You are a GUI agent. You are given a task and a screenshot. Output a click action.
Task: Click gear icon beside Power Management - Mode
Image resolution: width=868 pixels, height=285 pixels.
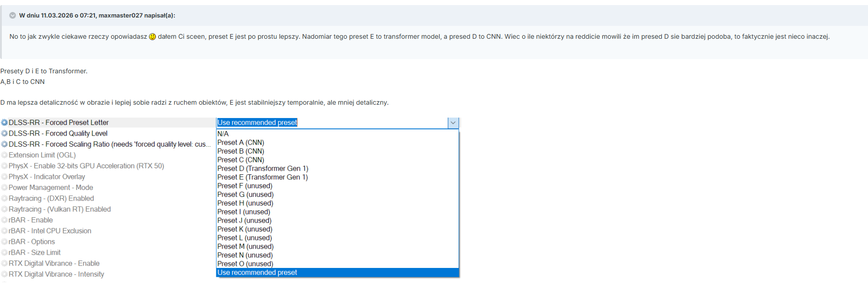pos(4,188)
